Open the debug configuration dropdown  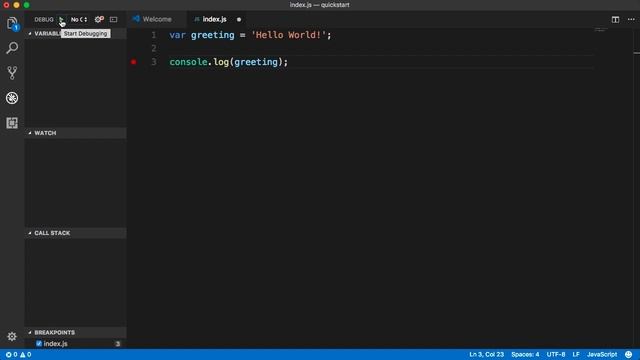pyautogui.click(x=79, y=19)
